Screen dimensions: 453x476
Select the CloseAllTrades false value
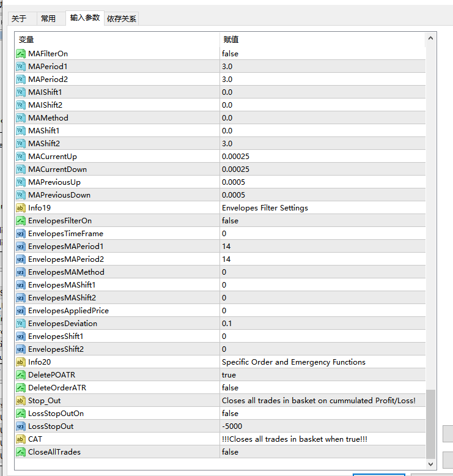tap(230, 452)
